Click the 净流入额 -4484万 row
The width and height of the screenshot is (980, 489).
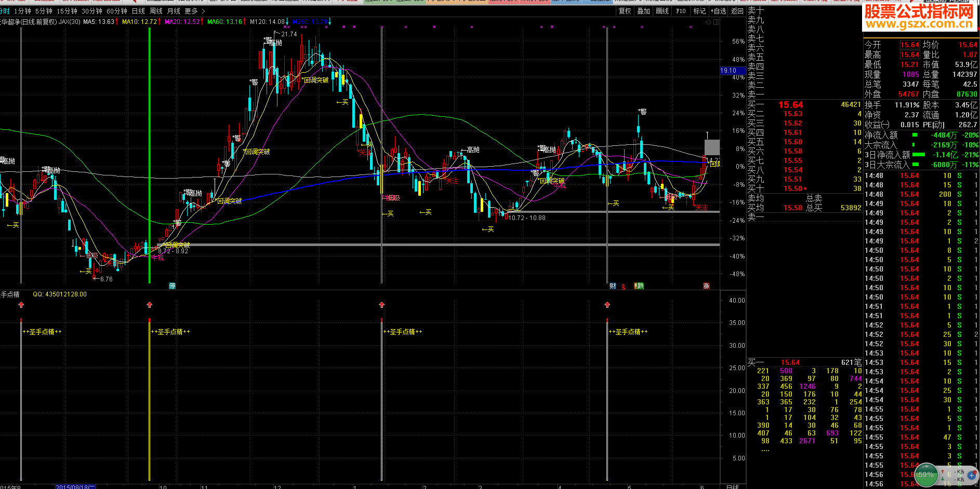(x=921, y=135)
